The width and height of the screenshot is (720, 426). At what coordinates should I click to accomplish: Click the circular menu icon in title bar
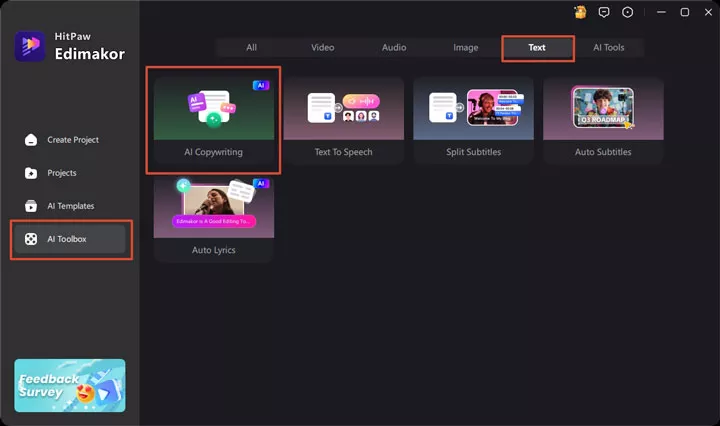627,12
